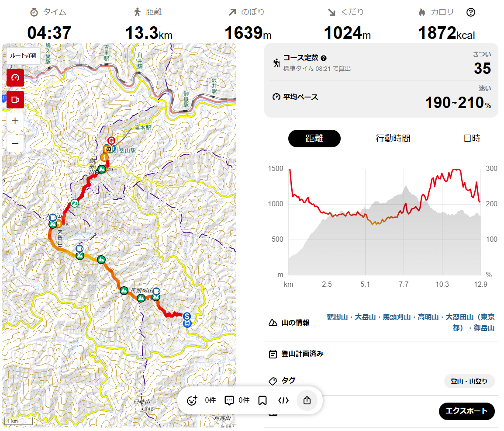This screenshot has height=431, width=504.
Task: Click the share icon
Action: (307, 400)
